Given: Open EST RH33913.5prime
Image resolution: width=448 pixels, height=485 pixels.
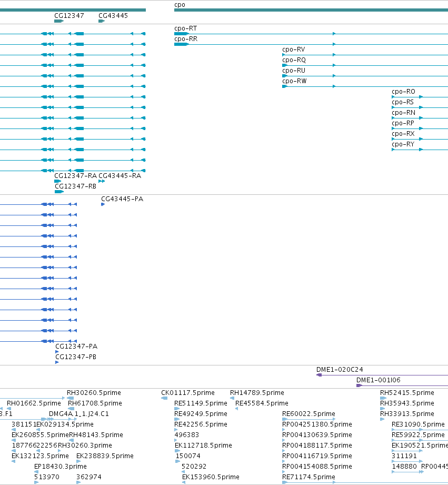Looking at the screenshot, I should point(407,414).
